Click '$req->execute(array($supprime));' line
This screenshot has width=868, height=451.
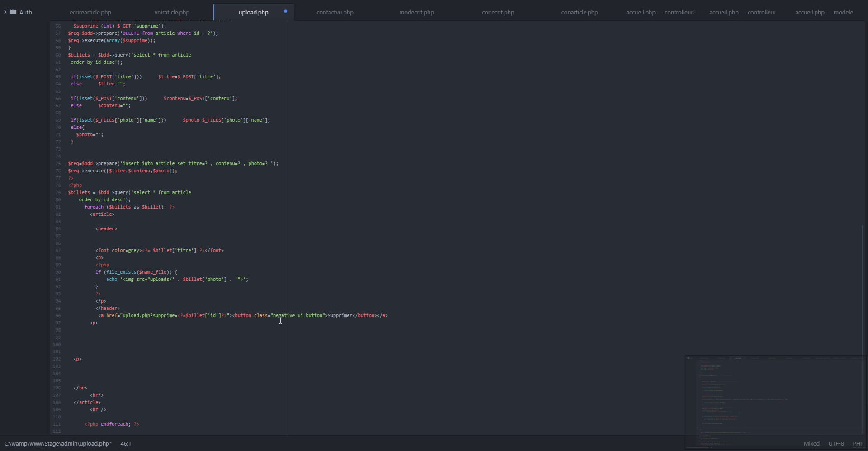112,40
